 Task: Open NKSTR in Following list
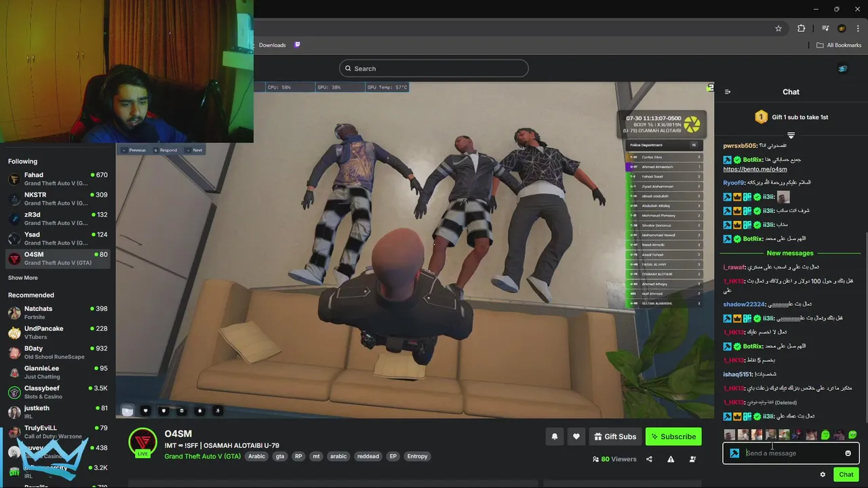(x=58, y=199)
